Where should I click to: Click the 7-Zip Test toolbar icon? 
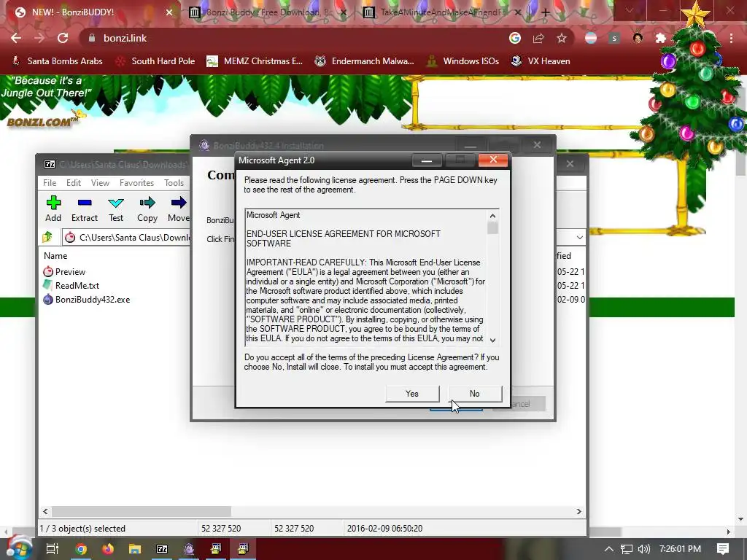(116, 209)
